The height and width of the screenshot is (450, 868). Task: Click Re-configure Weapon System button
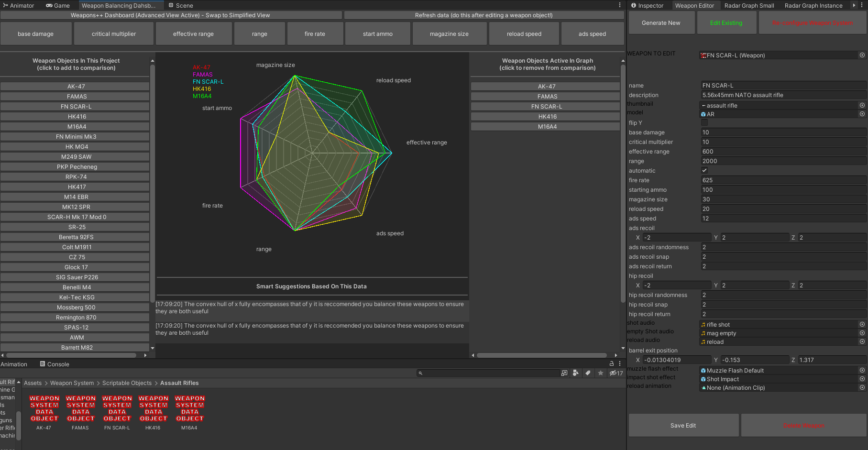(812, 22)
